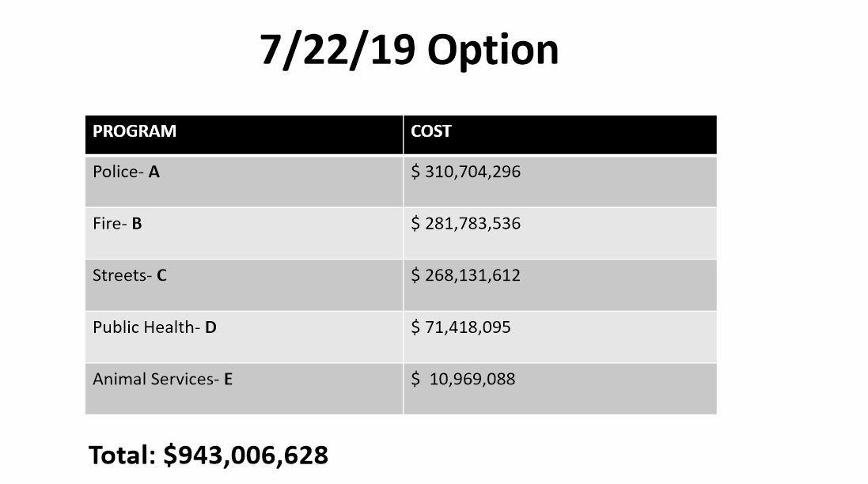Viewport: 868px width, 484px height.
Task: Click the "Streets-" program name text
Action: 122,276
